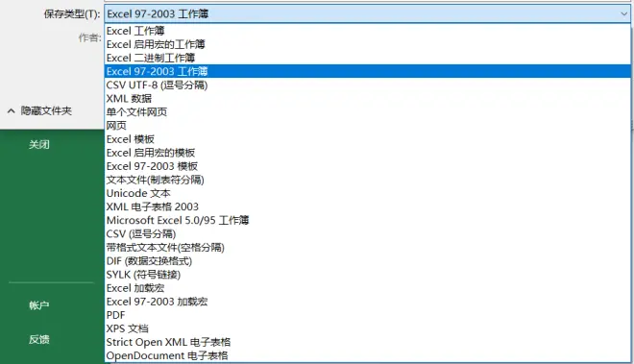Choose CSV (逗号分隔) format
Screen dimensions: 634x364
[368, 234]
